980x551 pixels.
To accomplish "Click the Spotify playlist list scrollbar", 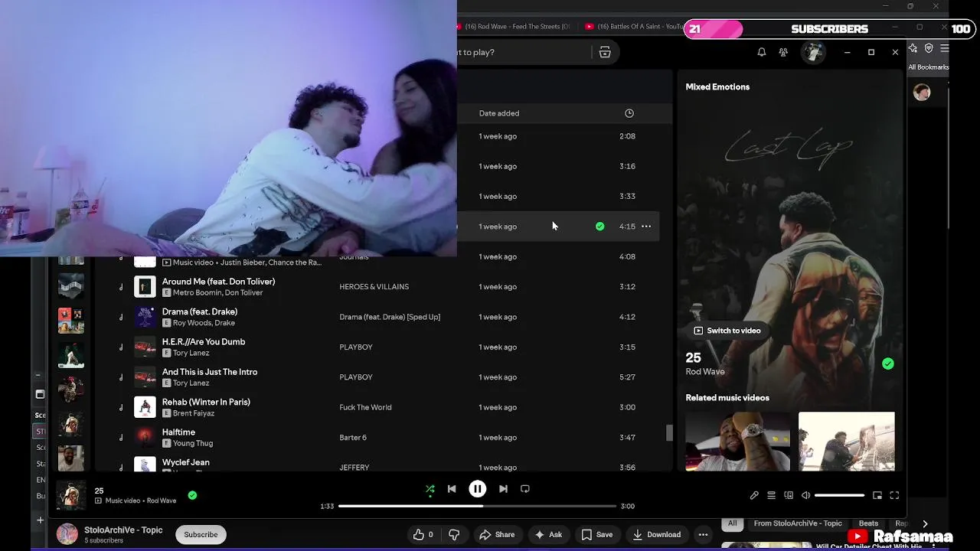I will point(669,433).
